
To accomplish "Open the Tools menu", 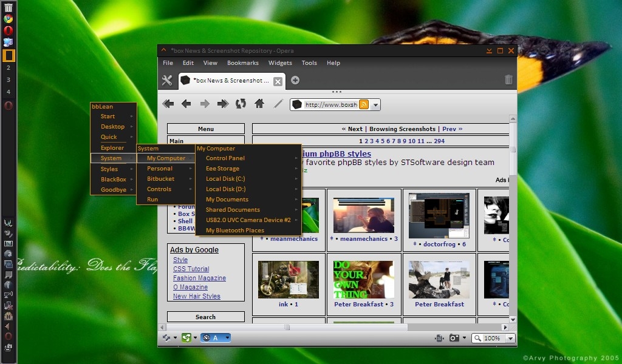I will click(309, 62).
